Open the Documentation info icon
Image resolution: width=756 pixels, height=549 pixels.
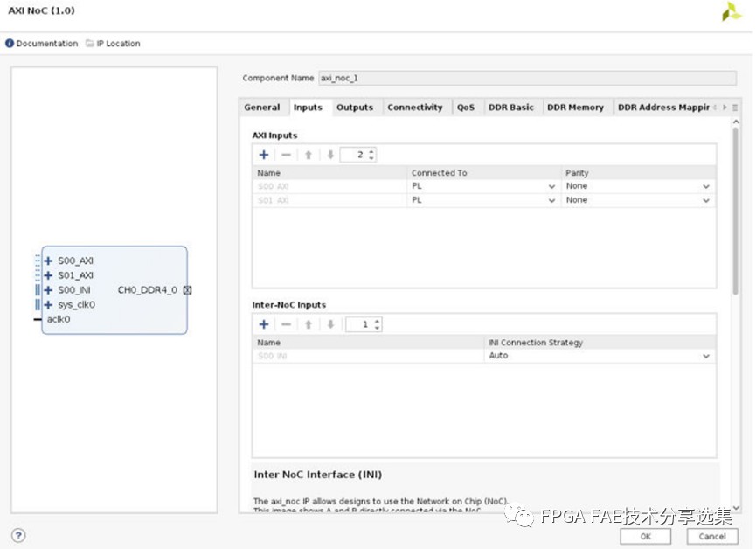click(10, 44)
